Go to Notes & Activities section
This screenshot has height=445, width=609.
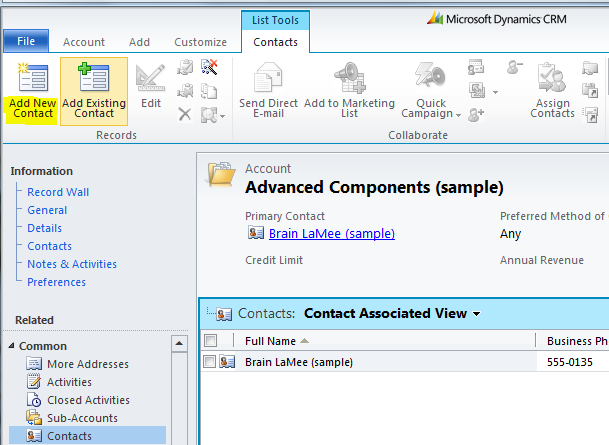click(x=72, y=264)
